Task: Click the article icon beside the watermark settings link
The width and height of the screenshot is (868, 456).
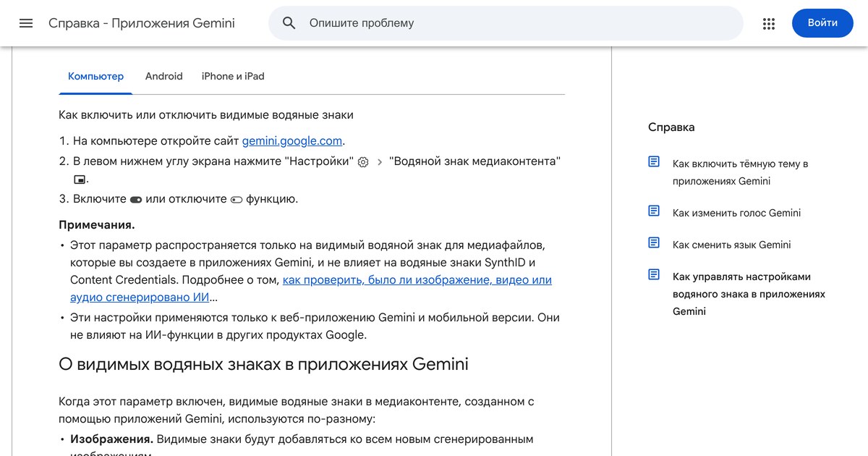Action: pos(654,275)
